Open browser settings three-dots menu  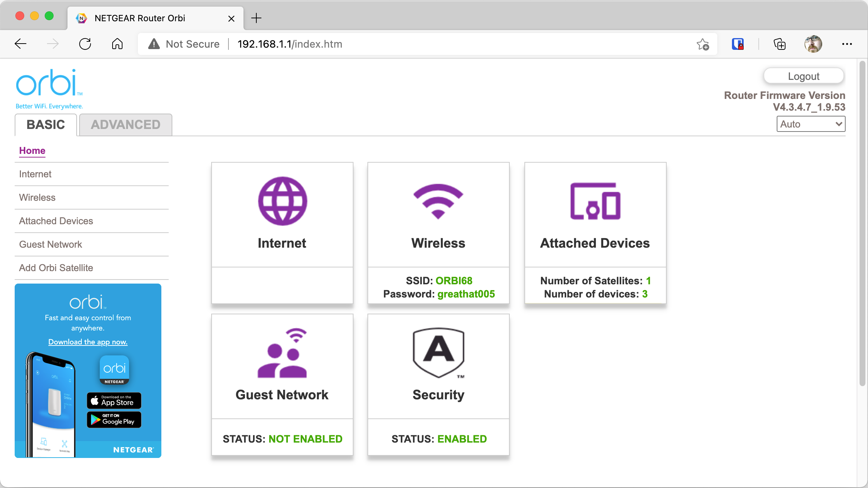pos(847,44)
